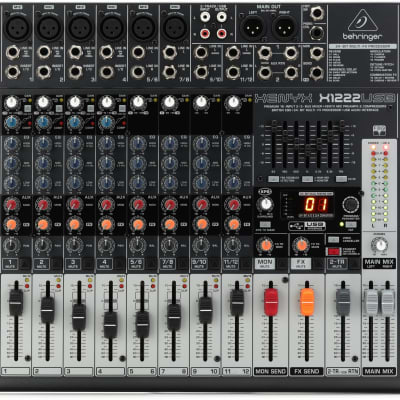Select the channel 4 XLR mic input

pos(112,28)
